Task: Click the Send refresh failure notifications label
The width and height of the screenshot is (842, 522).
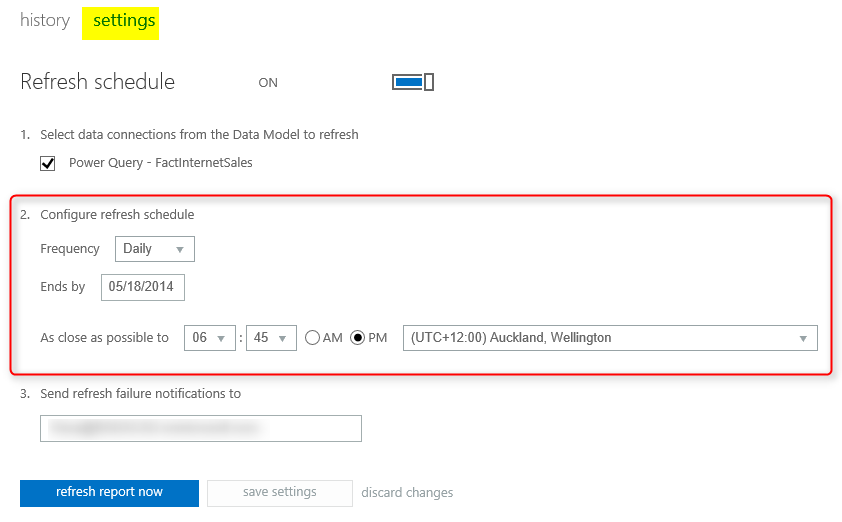Action: coord(140,393)
